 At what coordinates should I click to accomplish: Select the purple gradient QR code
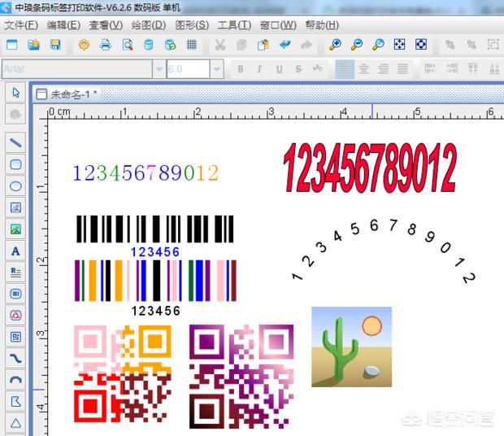click(241, 376)
